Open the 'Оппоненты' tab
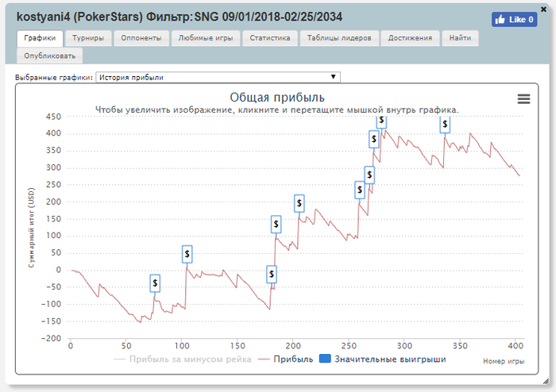This screenshot has height=392, width=556. coord(141,38)
